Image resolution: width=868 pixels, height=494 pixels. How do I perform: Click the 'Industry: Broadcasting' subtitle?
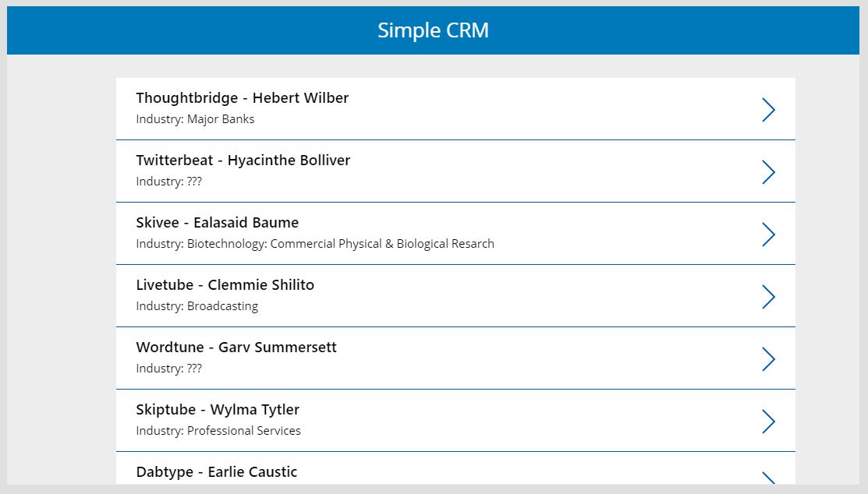point(197,306)
